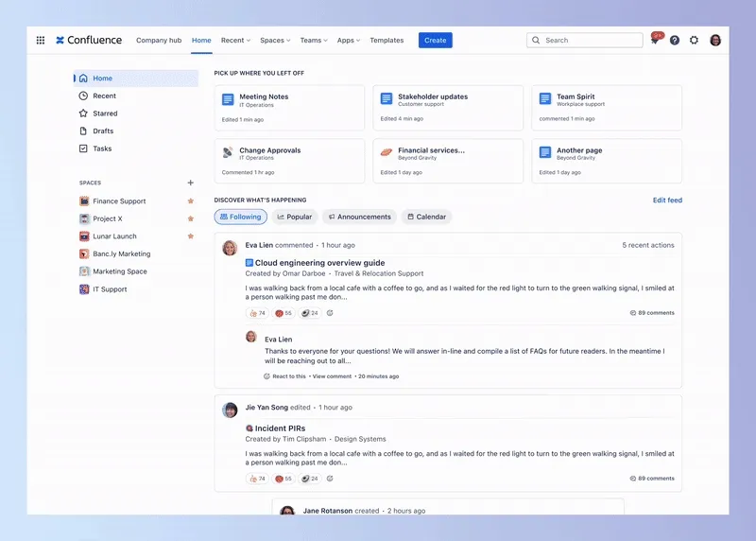Open the Lunar Launch space icon
Image resolution: width=756 pixels, height=541 pixels.
[x=84, y=236]
